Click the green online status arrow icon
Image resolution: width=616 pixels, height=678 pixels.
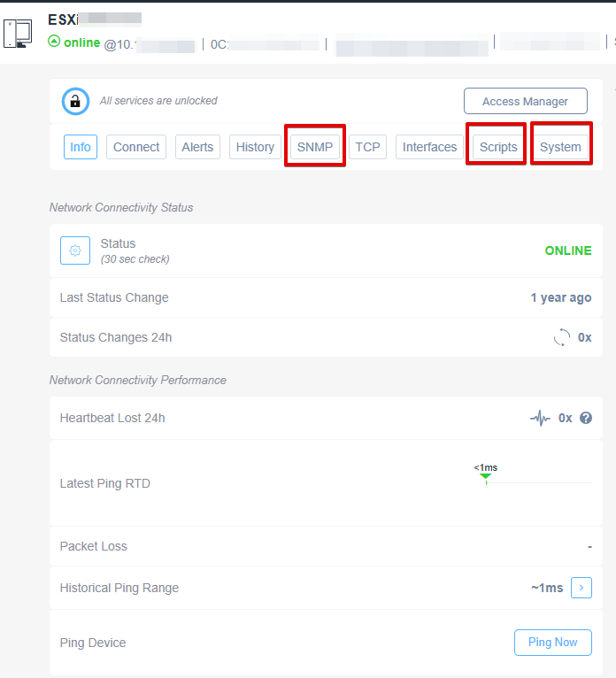[x=54, y=42]
